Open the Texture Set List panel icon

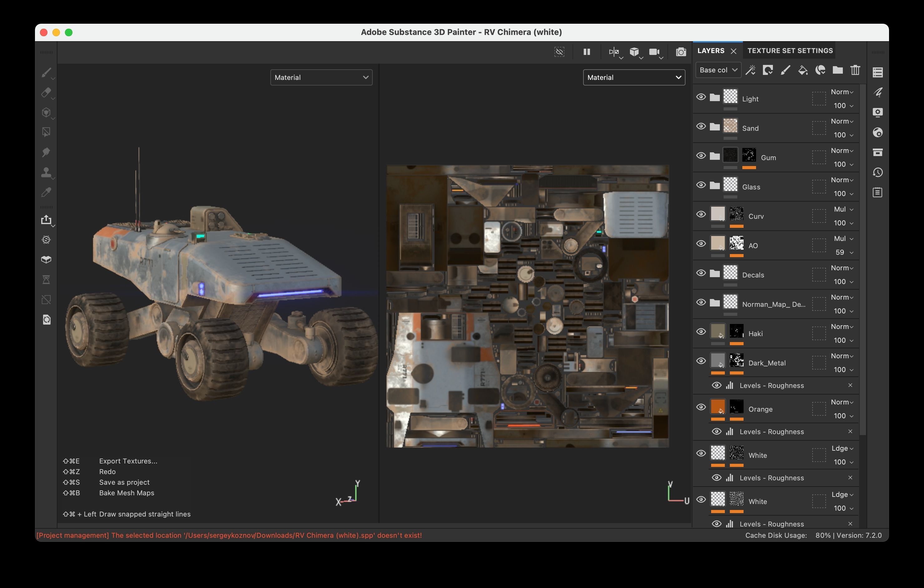coord(877,72)
